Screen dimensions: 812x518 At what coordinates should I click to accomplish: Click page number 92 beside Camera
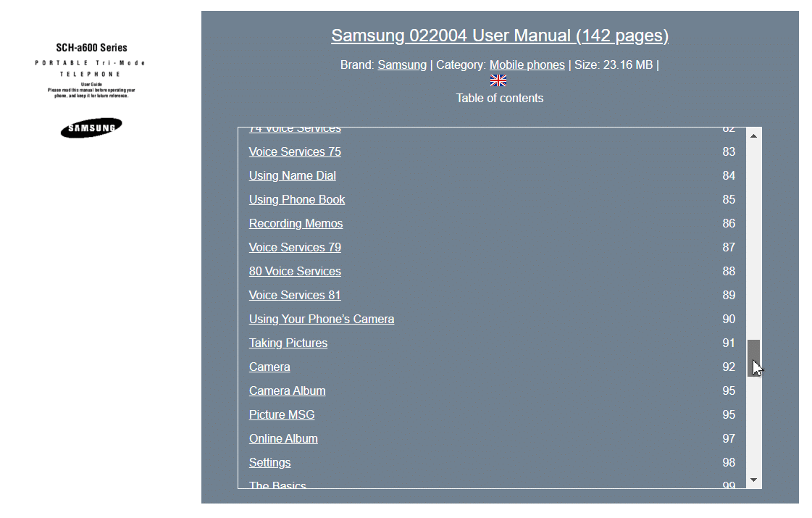729,367
